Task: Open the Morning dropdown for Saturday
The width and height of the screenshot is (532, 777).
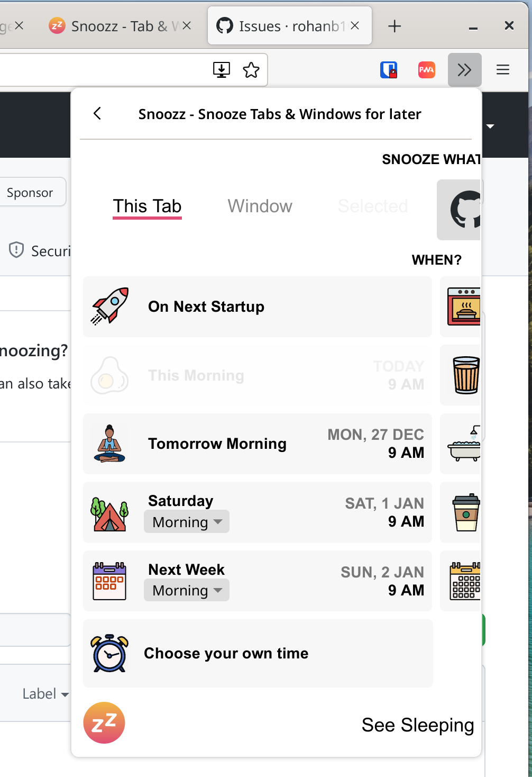Action: [x=186, y=521]
